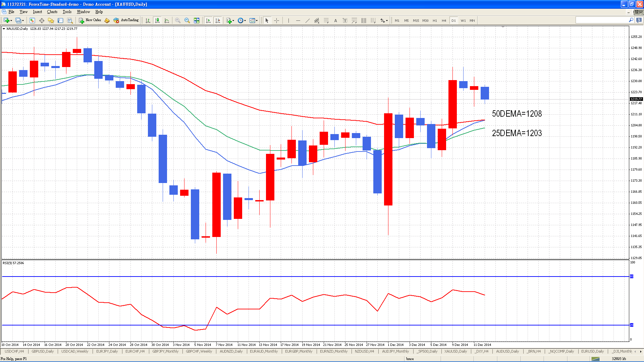This screenshot has width=644, height=362.
Task: Select the Text Label tool
Action: click(x=345, y=20)
